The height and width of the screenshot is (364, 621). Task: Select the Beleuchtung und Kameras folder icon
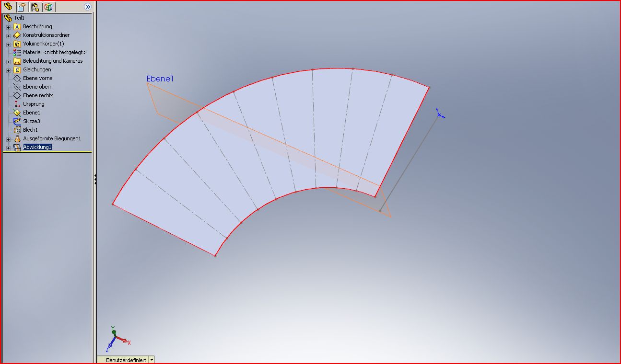point(17,61)
